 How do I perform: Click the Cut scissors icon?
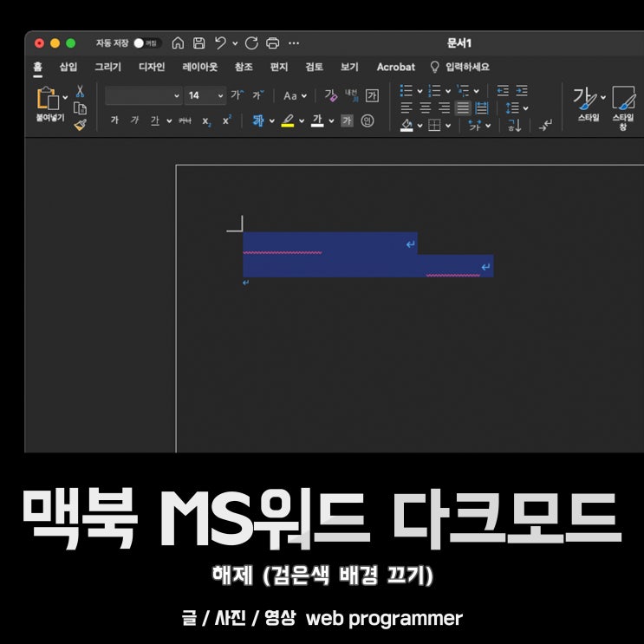pos(80,91)
